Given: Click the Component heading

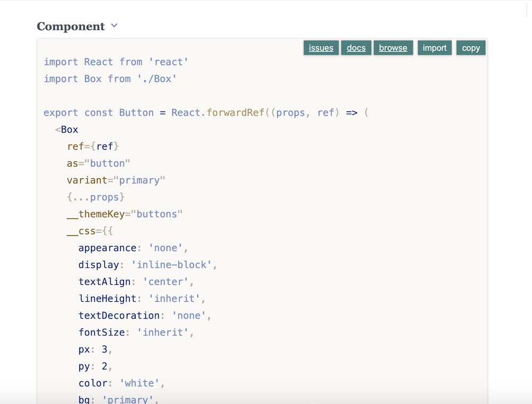Looking at the screenshot, I should [71, 26].
